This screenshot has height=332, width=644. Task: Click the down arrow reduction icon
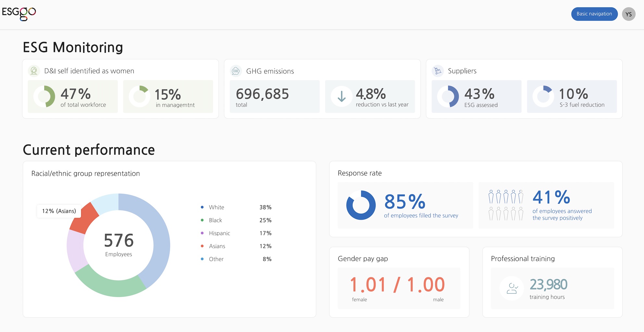(x=341, y=96)
